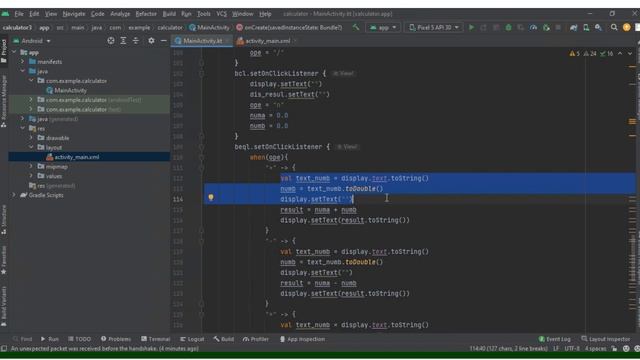Open the Layout Inspector
640x360 pixels.
[606, 339]
